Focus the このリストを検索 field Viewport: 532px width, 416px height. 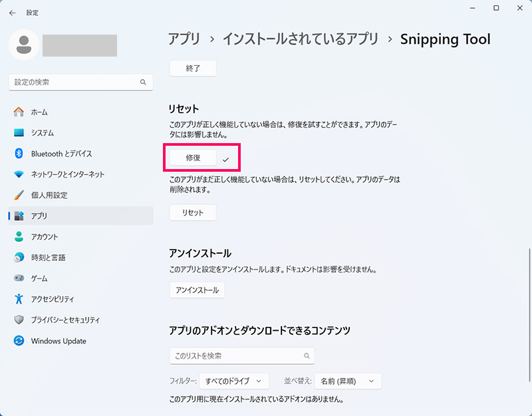pyautogui.click(x=242, y=356)
